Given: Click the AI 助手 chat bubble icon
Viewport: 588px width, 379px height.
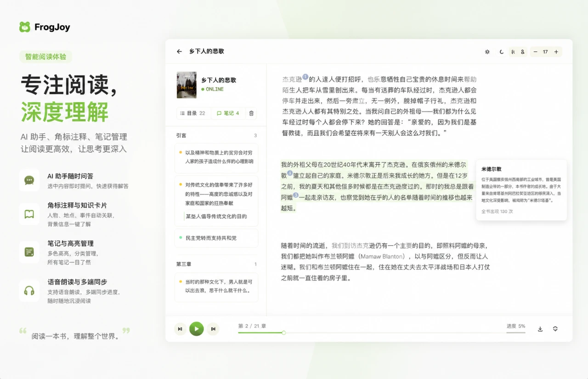Looking at the screenshot, I should [29, 180].
